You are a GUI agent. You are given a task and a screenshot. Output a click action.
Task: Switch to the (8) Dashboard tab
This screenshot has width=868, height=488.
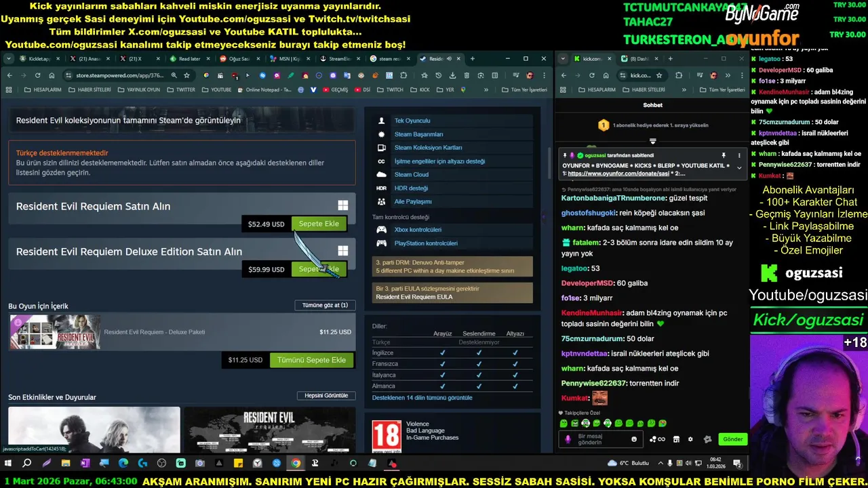639,59
